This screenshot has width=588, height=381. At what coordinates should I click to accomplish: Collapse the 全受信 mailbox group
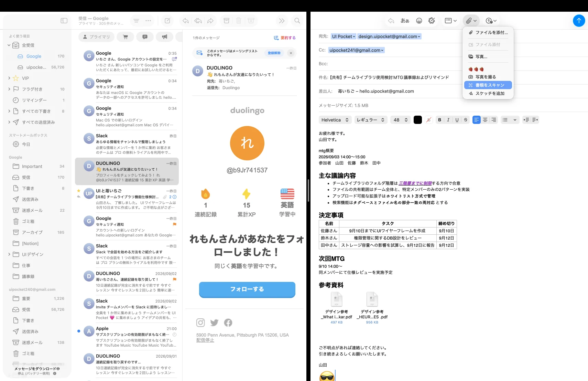9,45
